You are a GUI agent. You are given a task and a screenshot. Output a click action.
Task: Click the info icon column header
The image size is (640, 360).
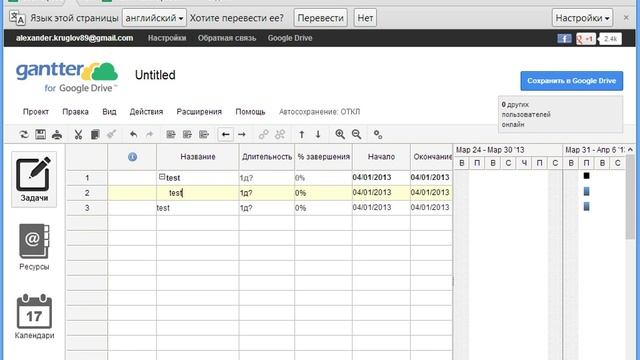click(132, 157)
